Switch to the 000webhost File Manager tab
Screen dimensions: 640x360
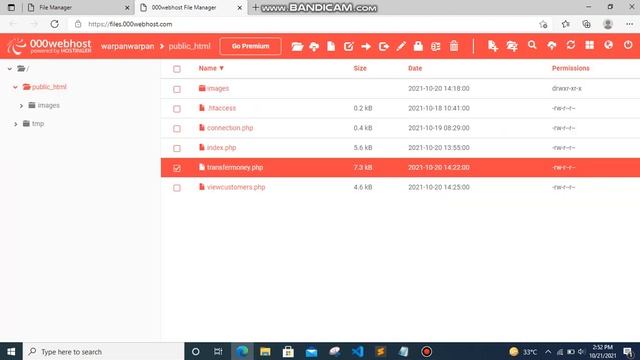click(x=191, y=7)
